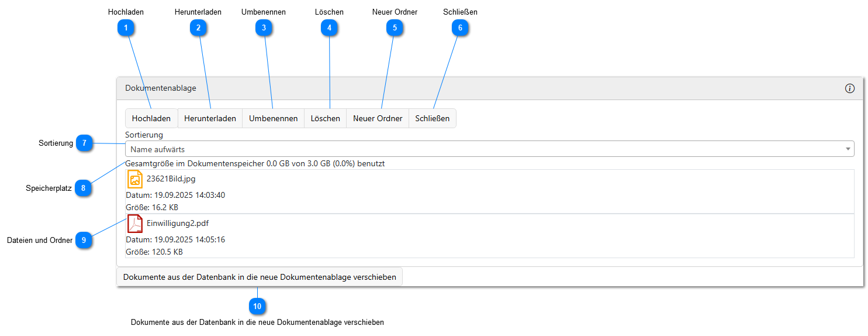Click the numbered callout badge 6

[459, 28]
